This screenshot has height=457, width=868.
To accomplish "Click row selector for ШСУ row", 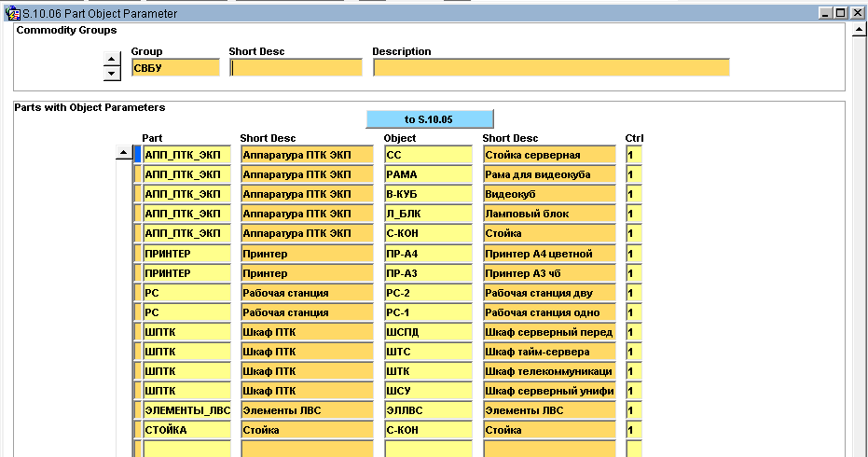I will (138, 391).
